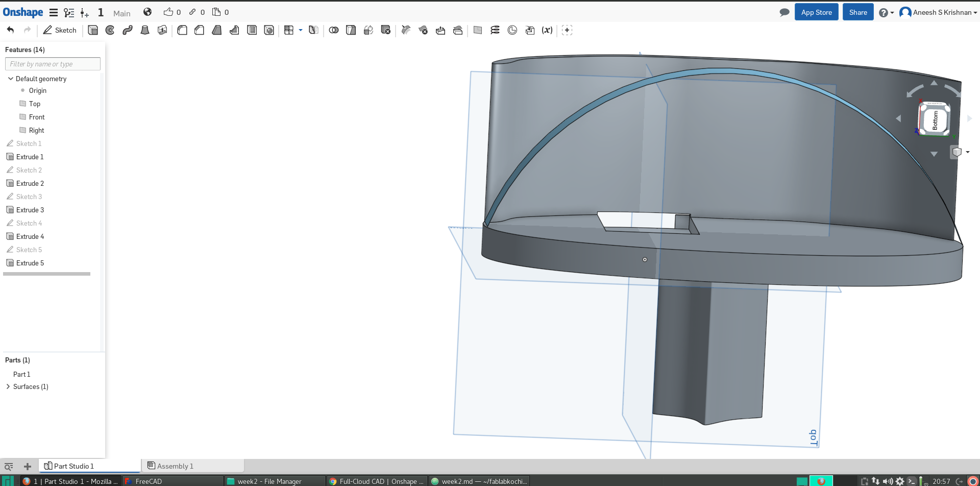
Task: Select the Revolve tool
Action: click(x=109, y=30)
